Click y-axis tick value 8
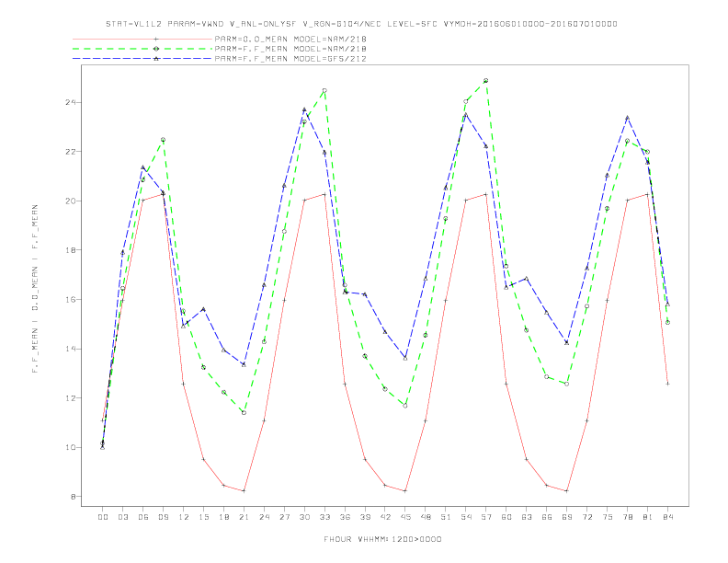This screenshot has height=563, width=728. tap(73, 497)
